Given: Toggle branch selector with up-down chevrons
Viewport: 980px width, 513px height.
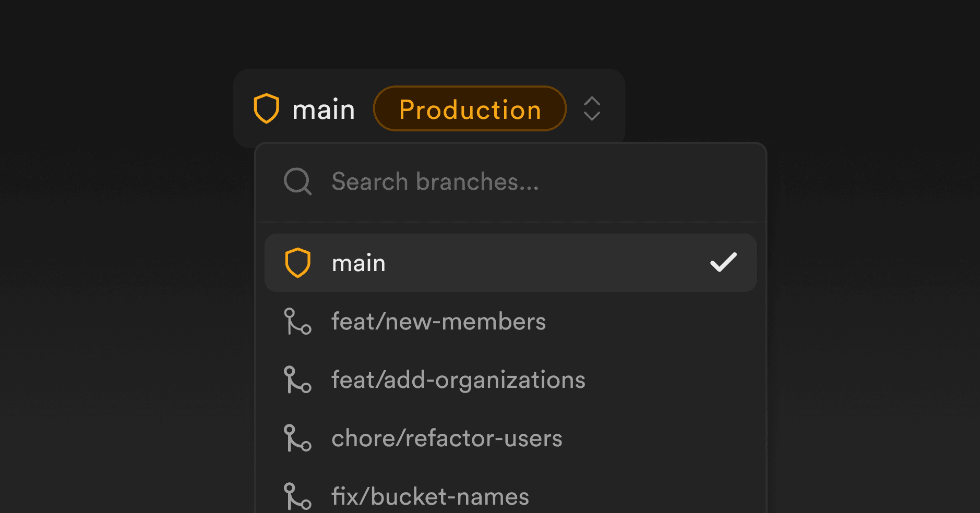Looking at the screenshot, I should click(x=592, y=108).
